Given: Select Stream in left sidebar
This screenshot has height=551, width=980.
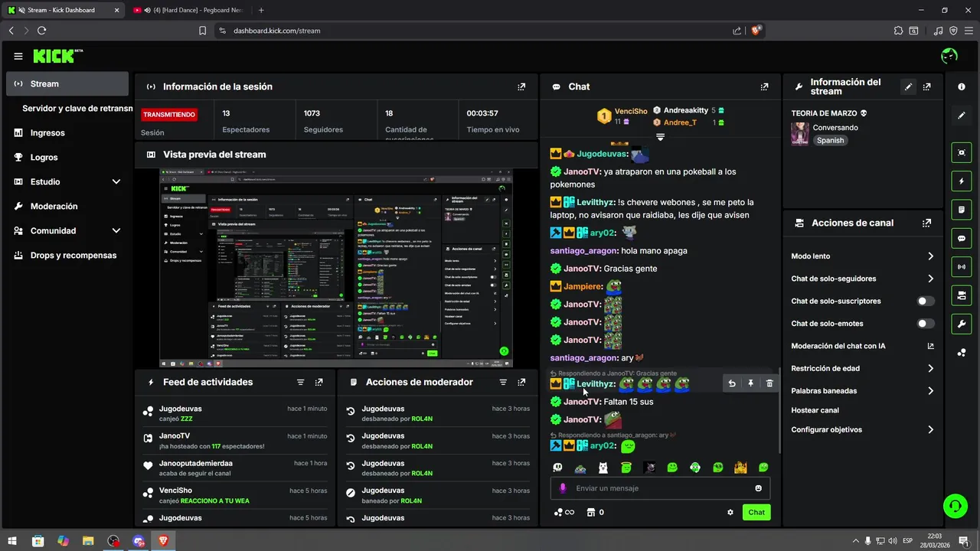Looking at the screenshot, I should (67, 84).
